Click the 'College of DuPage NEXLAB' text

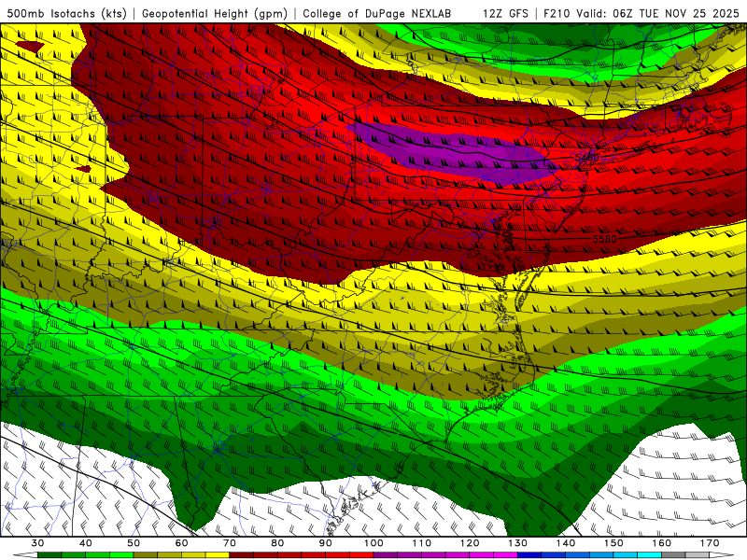[377, 13]
